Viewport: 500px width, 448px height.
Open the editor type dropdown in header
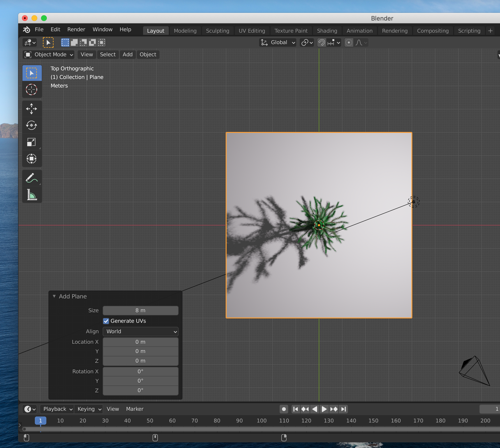pyautogui.click(x=30, y=43)
